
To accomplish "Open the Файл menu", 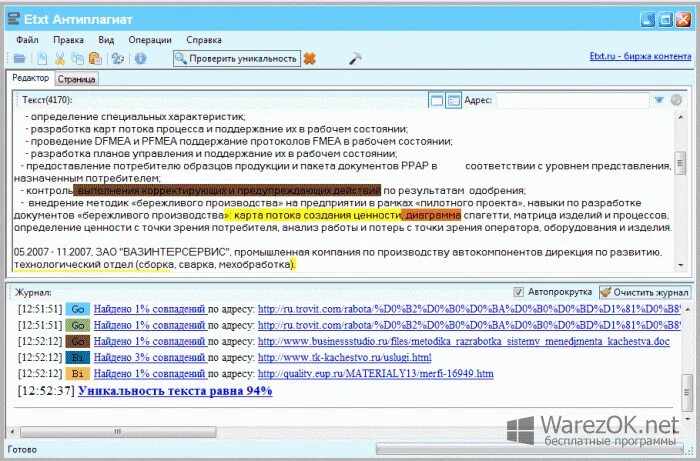I will (x=27, y=40).
